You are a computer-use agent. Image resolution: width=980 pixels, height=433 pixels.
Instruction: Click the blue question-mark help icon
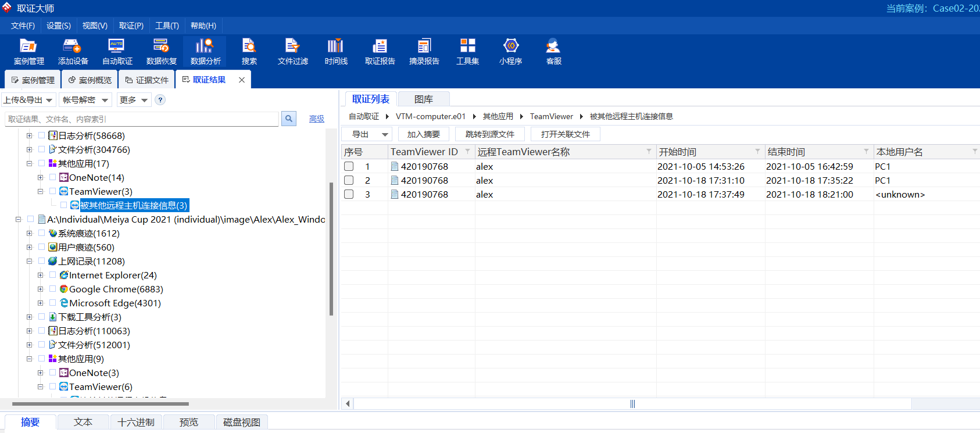pyautogui.click(x=160, y=100)
